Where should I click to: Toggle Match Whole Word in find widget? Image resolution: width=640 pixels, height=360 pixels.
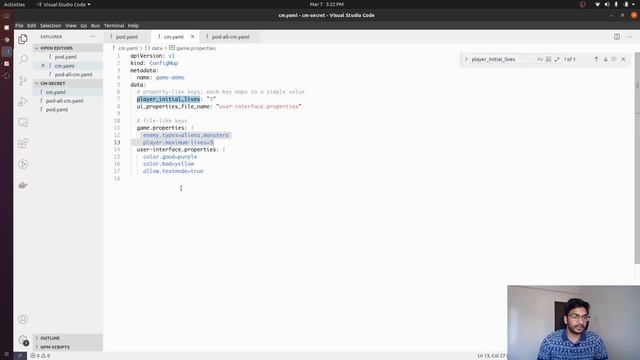coord(549,59)
